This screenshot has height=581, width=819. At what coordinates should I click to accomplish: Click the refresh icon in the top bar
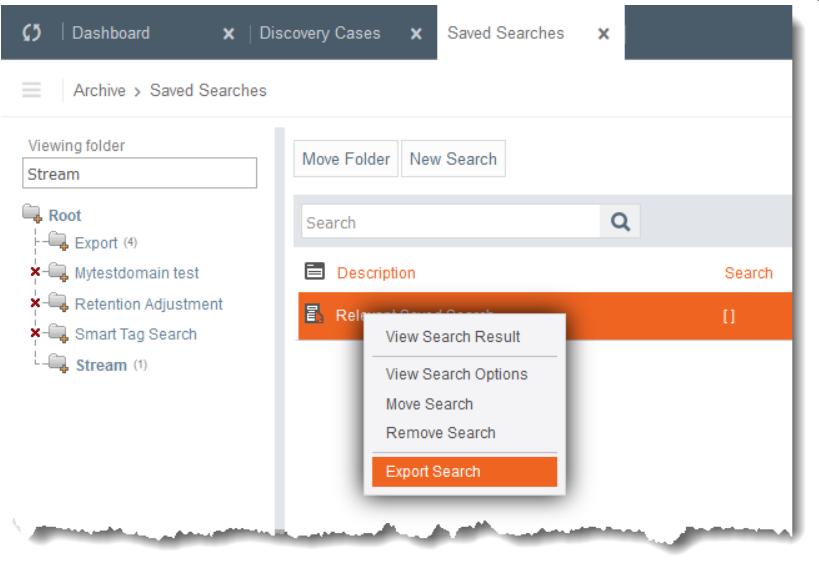29,33
